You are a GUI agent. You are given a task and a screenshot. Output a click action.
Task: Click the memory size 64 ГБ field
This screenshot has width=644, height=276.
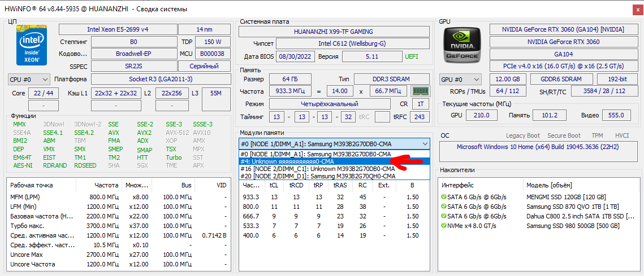click(x=291, y=79)
